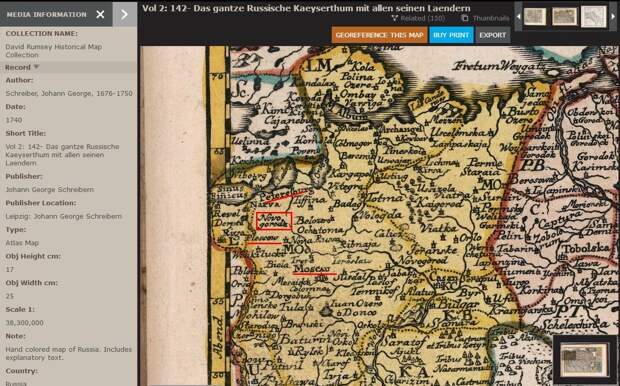This screenshot has height=386, width=620.
Task: Open author Schreiber, Johann George link
Action: click(x=69, y=94)
